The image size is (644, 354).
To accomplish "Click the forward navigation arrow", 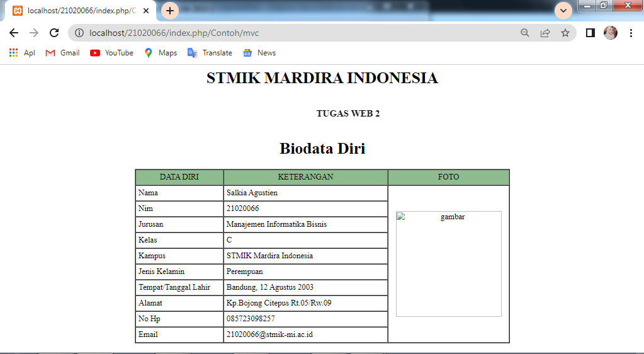I will pos(34,33).
